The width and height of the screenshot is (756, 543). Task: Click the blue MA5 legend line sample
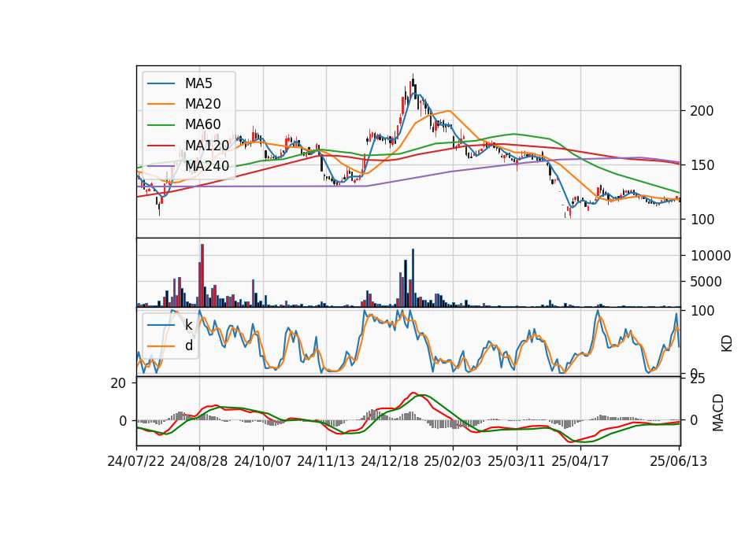(x=161, y=84)
